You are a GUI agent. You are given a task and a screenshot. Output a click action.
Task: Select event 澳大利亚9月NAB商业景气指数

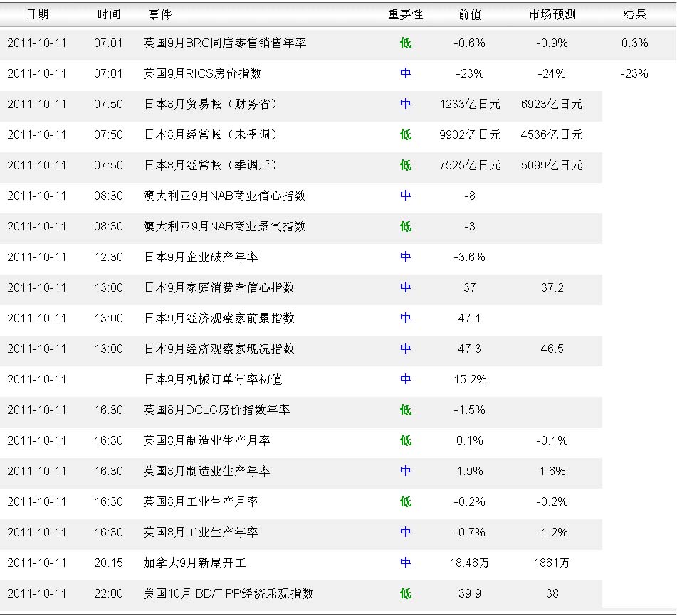(224, 227)
